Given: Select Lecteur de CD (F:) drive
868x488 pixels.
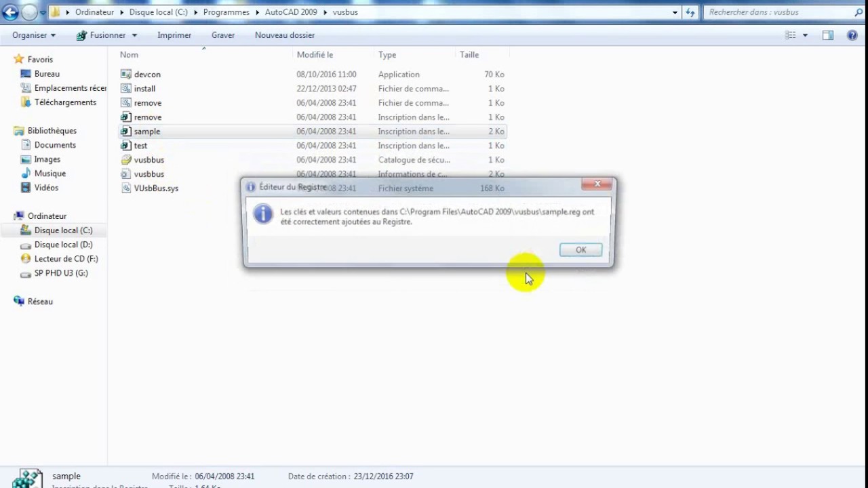Looking at the screenshot, I should coord(66,259).
